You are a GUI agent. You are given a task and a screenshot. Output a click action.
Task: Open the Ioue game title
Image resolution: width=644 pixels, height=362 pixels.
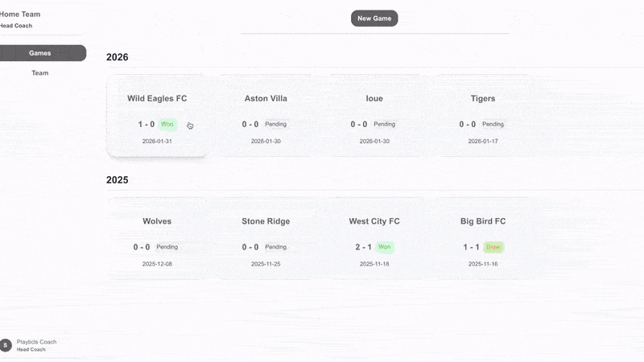[374, 99]
